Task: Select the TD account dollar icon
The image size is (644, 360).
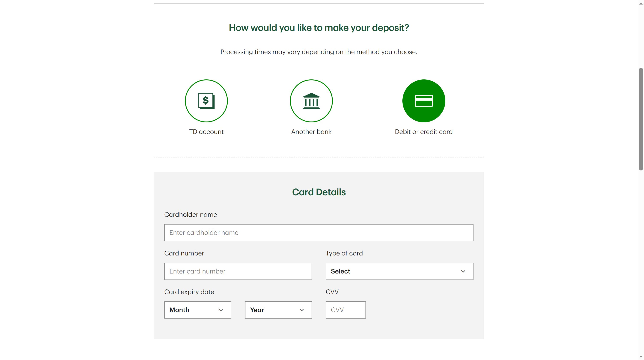Action: 206,101
